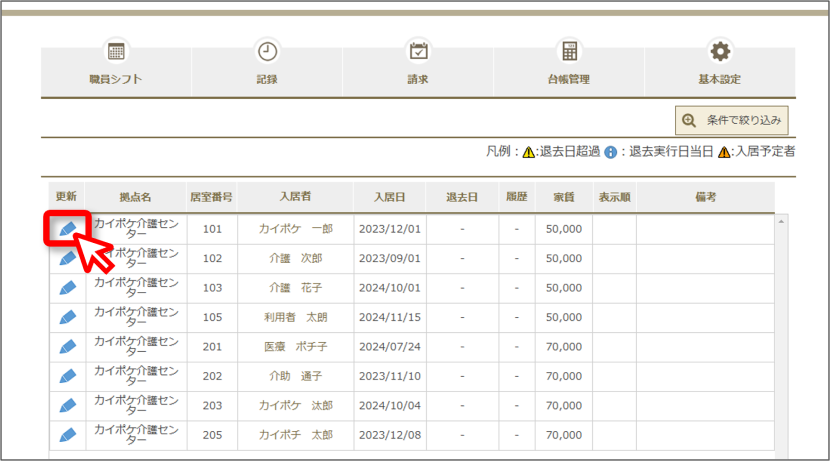Click the 入居日 column header

click(390, 197)
